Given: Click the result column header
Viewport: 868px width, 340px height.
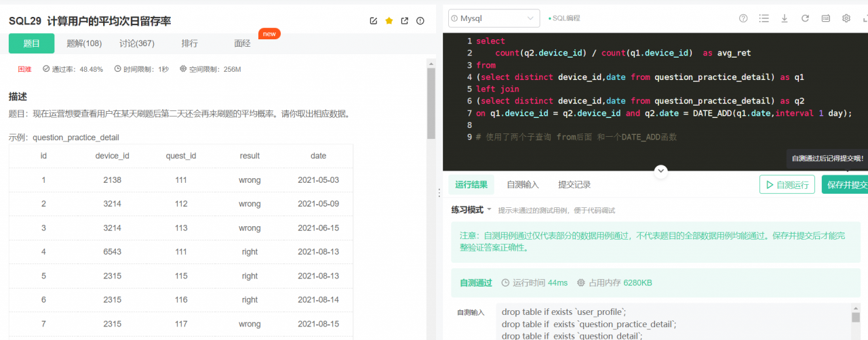Looking at the screenshot, I should point(250,156).
